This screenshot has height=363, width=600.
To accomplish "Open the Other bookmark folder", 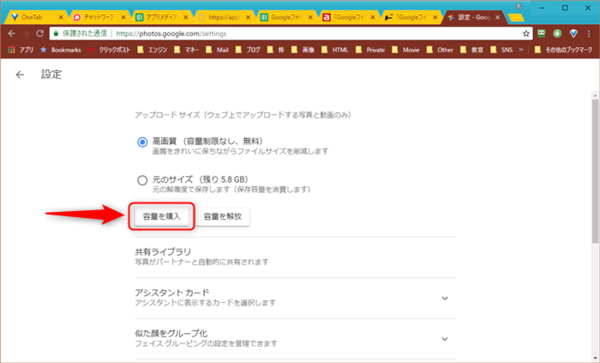I will pos(440,50).
